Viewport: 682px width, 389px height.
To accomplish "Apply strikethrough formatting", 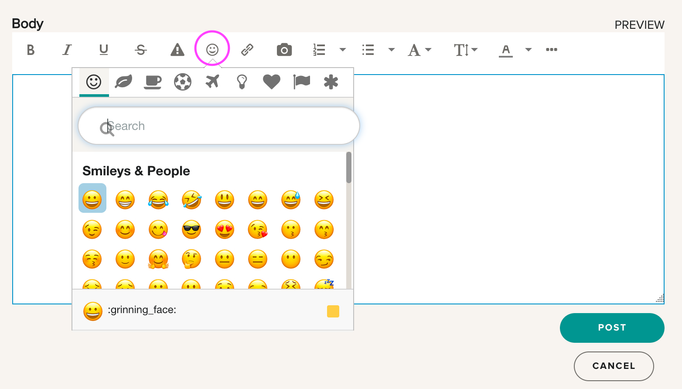I will click(140, 50).
